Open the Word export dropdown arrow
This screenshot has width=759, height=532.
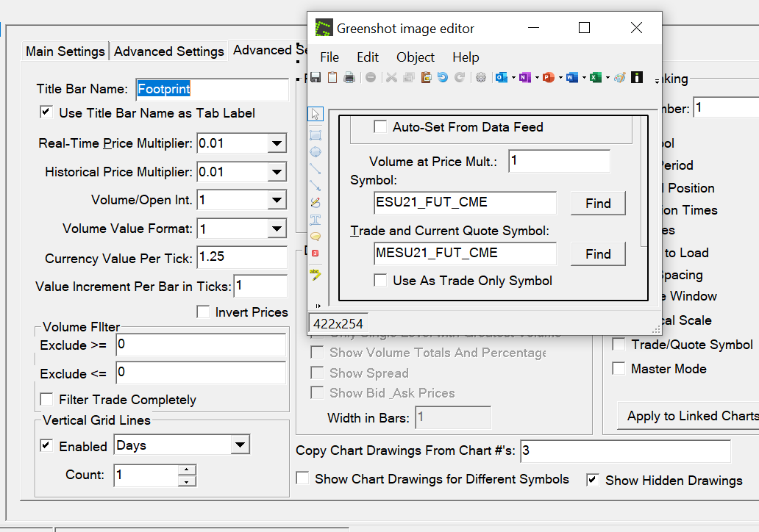tap(584, 77)
